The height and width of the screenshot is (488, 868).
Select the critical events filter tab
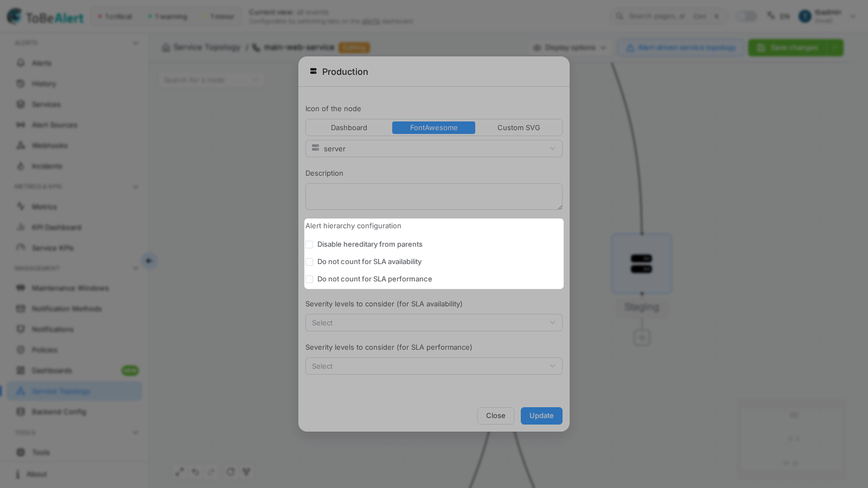click(116, 16)
